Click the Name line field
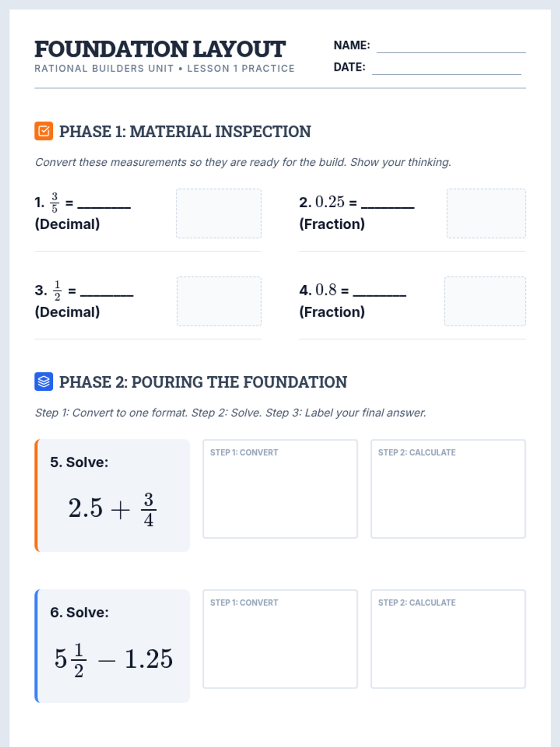Viewport: 560px width, 747px height. pyautogui.click(x=451, y=47)
